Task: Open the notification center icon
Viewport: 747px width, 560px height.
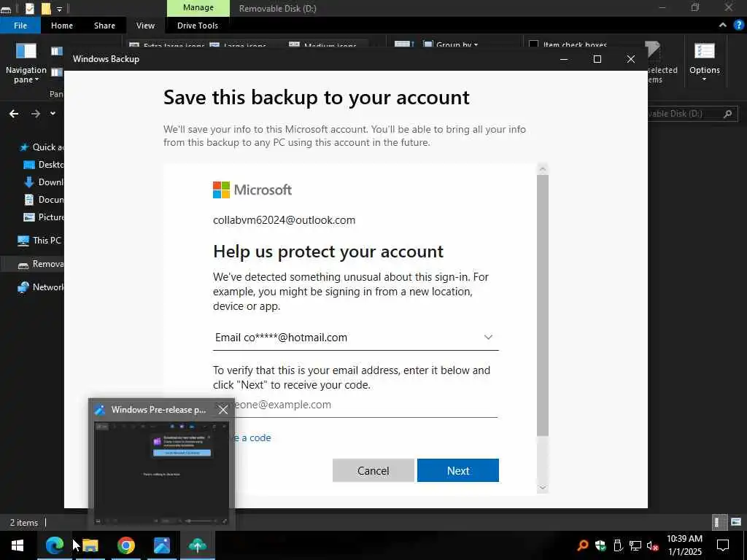Action: (x=723, y=545)
